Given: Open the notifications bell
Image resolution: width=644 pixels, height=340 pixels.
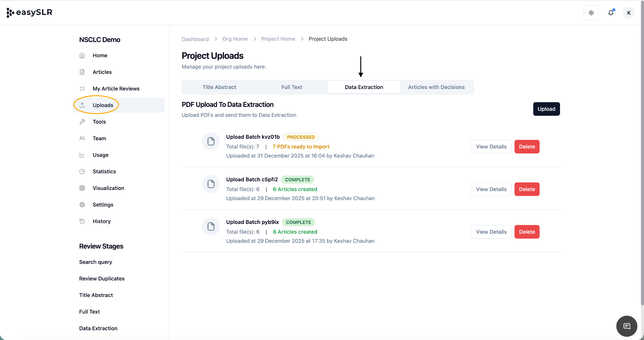Looking at the screenshot, I should click(x=611, y=13).
